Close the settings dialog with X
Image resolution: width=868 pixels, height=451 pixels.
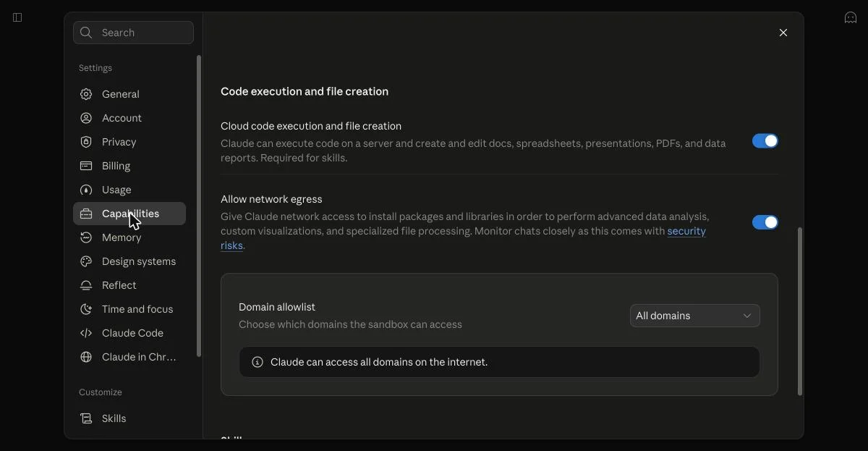[x=783, y=33]
